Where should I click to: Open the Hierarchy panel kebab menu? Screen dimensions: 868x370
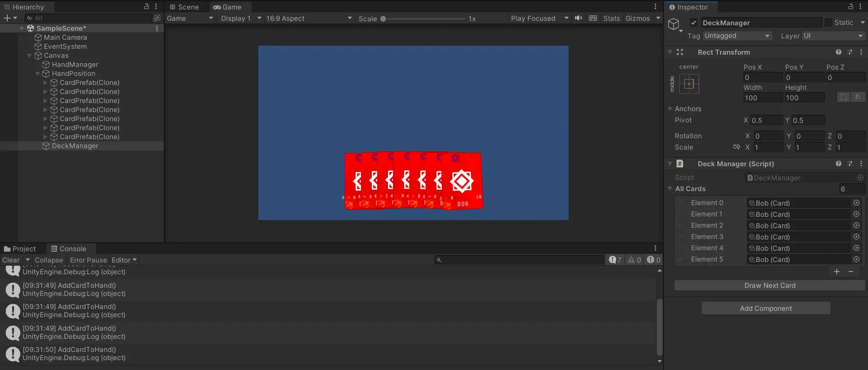156,6
